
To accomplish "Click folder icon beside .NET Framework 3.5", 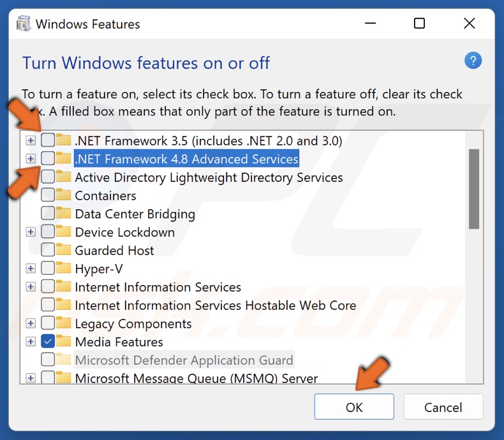I will point(63,140).
